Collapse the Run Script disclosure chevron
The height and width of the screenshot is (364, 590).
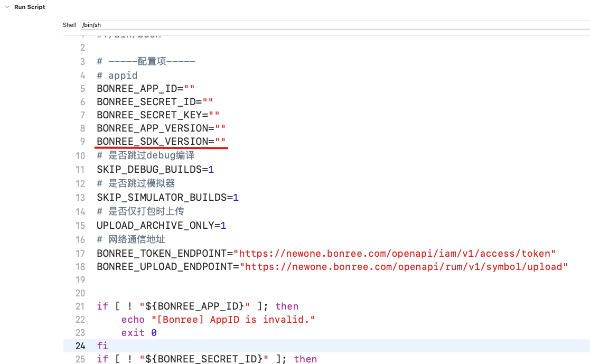coord(7,7)
